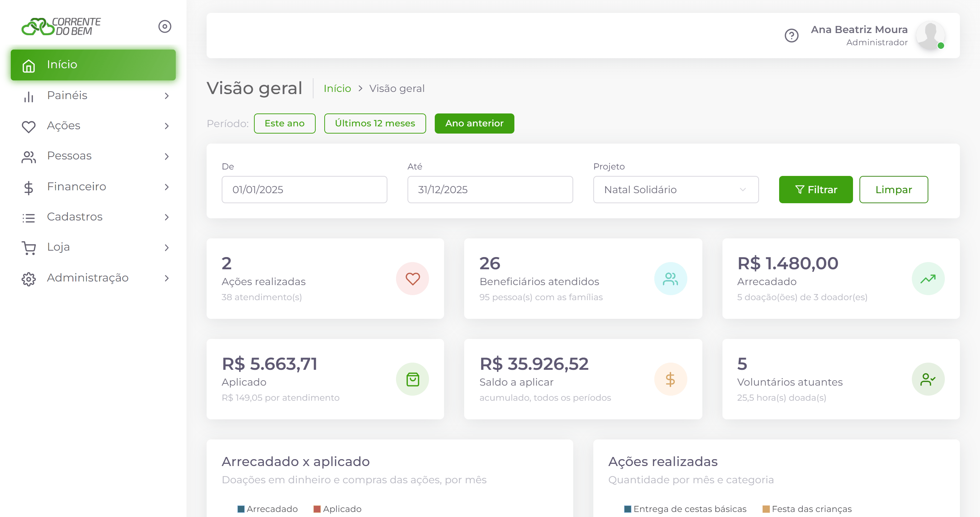Click the Cadastros list icon
The height and width of the screenshot is (517, 980).
click(x=29, y=218)
